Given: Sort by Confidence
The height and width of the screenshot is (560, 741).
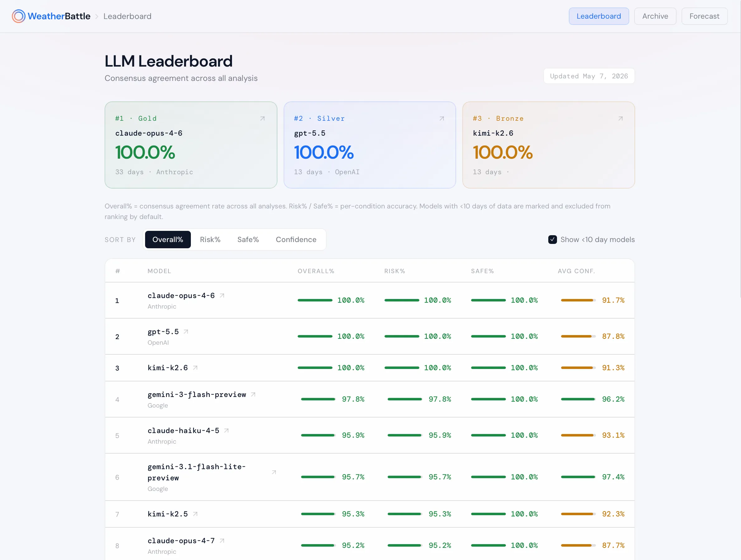Looking at the screenshot, I should pos(296,239).
